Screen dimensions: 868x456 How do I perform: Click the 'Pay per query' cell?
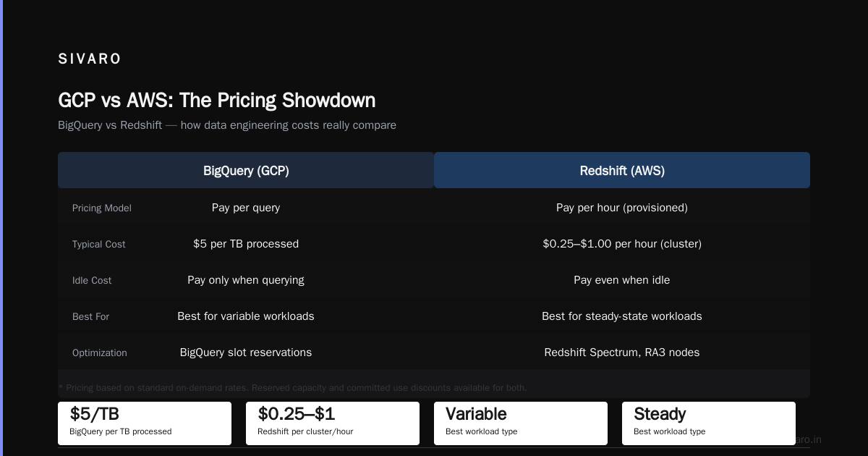click(246, 208)
